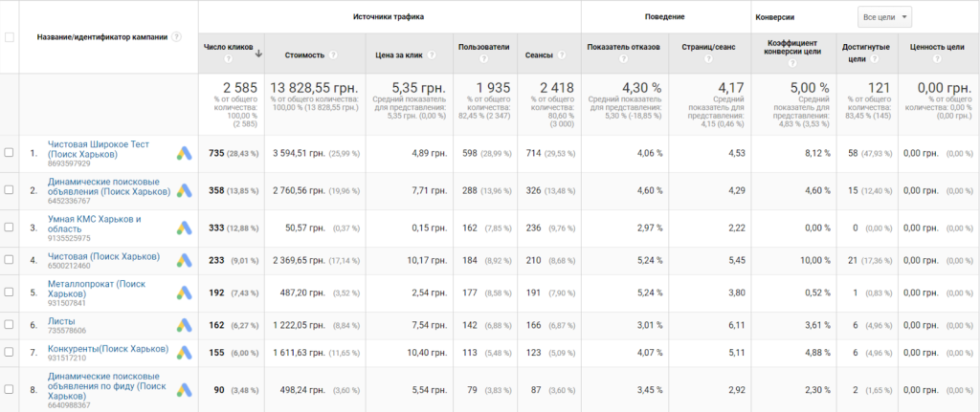Click Google Ads icon for Конкуренты campaign
Screen dimensions: 980x412
pos(183,352)
